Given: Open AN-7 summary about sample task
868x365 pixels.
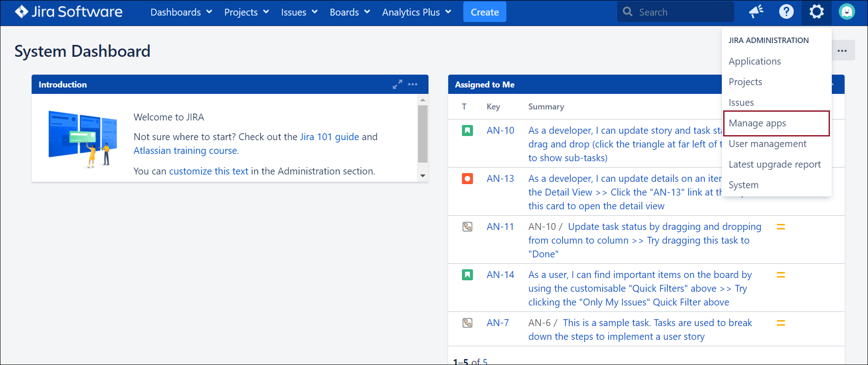Looking at the screenshot, I should (x=640, y=330).
